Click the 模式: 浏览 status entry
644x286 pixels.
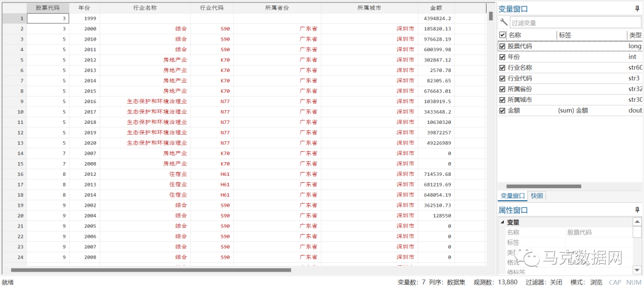[587, 282]
